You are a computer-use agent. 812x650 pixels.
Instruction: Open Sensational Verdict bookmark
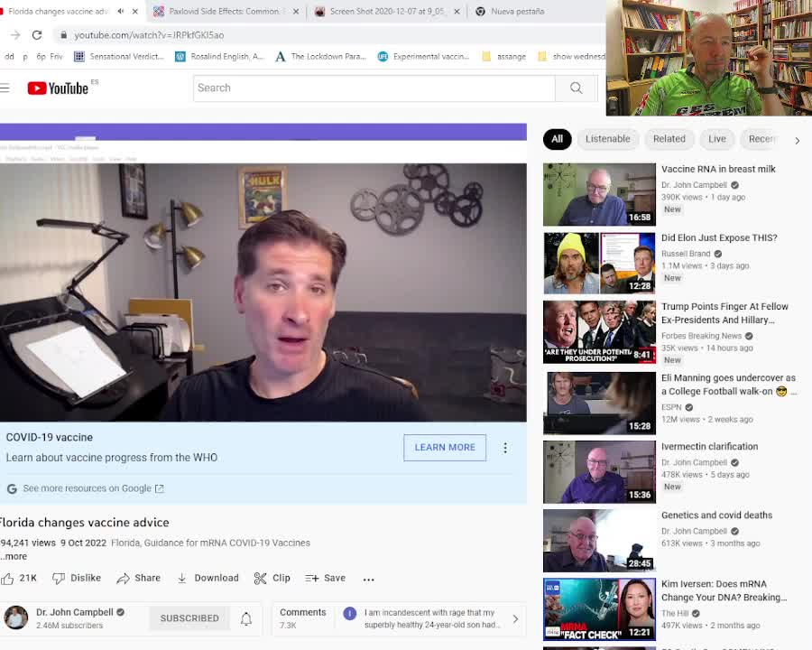click(119, 57)
